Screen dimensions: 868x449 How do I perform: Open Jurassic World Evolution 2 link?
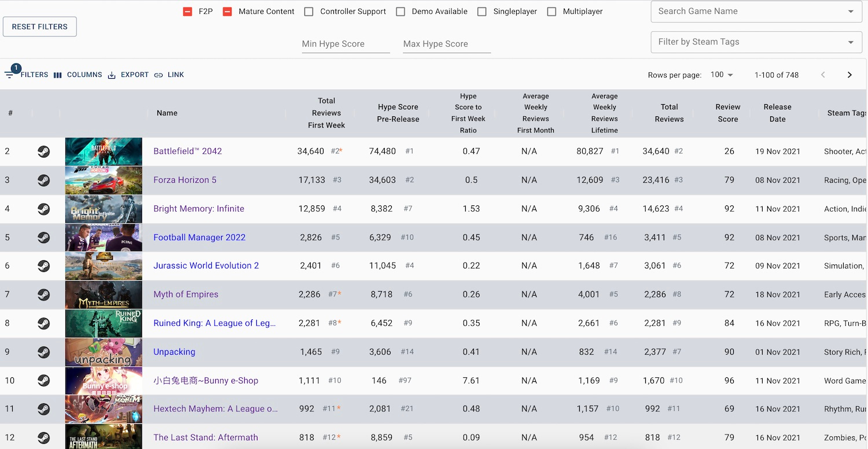pos(206,266)
